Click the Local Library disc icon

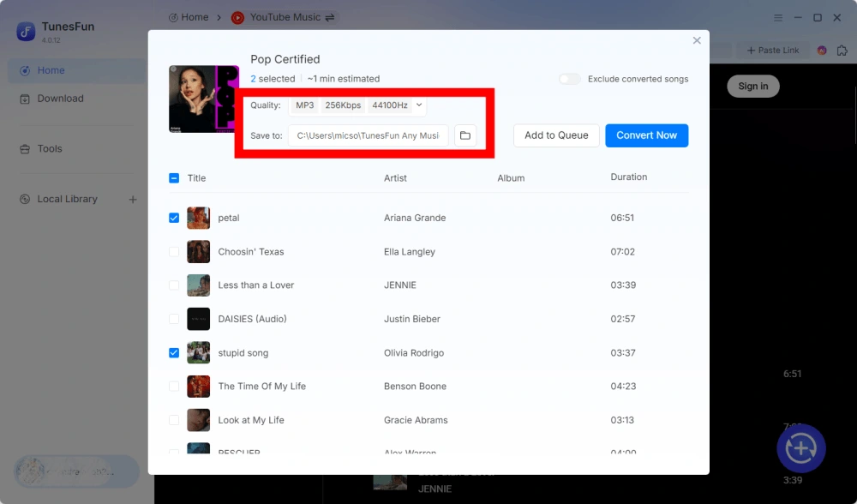point(25,200)
